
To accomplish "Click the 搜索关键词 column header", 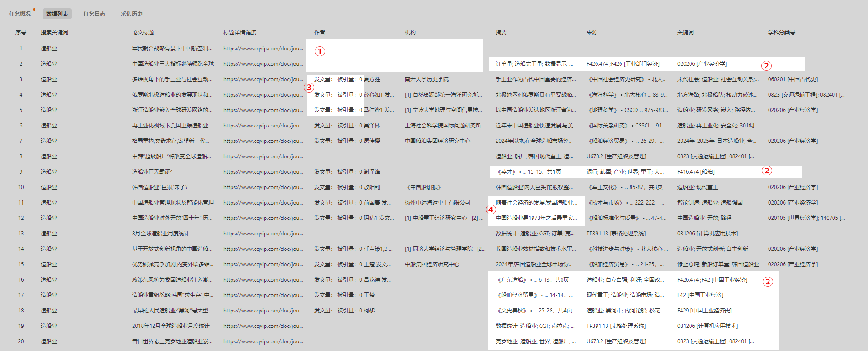I will click(54, 33).
